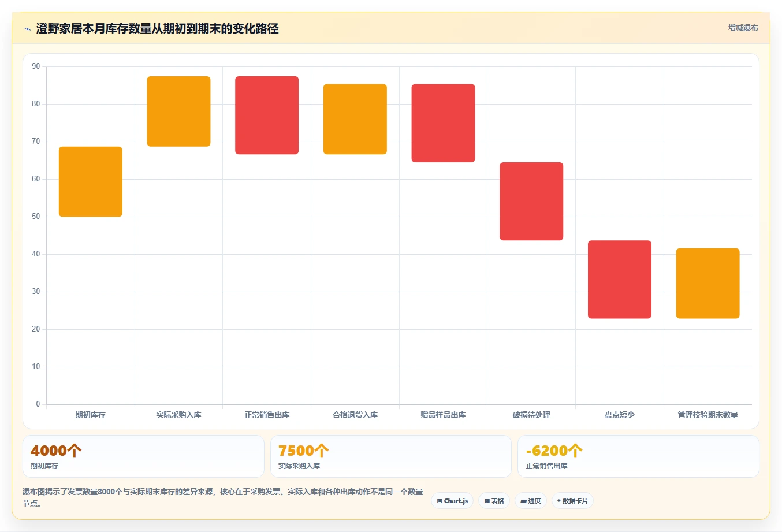Click the 管理校验期末数量 orange bar
The width and height of the screenshot is (782, 532).
point(707,284)
